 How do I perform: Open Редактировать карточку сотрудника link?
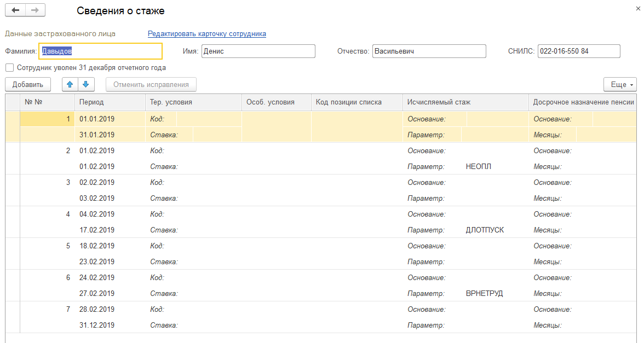click(x=207, y=33)
